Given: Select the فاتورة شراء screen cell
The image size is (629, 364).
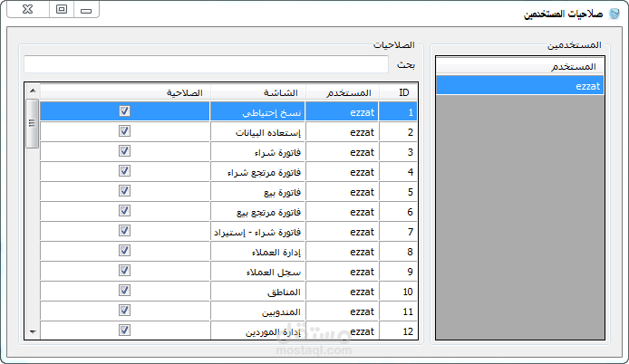Looking at the screenshot, I should 257,151.
